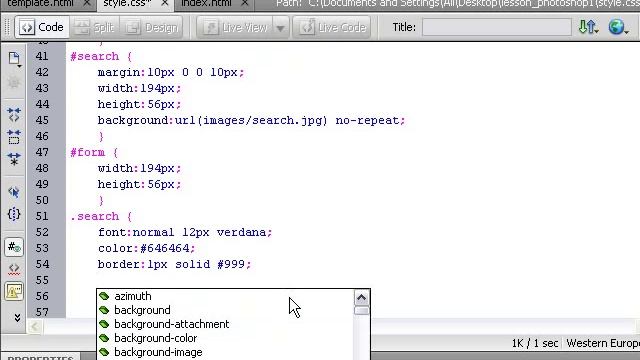Close the template.html tab
Image resolution: width=640 pixels, height=360 pixels.
pos(87,3)
